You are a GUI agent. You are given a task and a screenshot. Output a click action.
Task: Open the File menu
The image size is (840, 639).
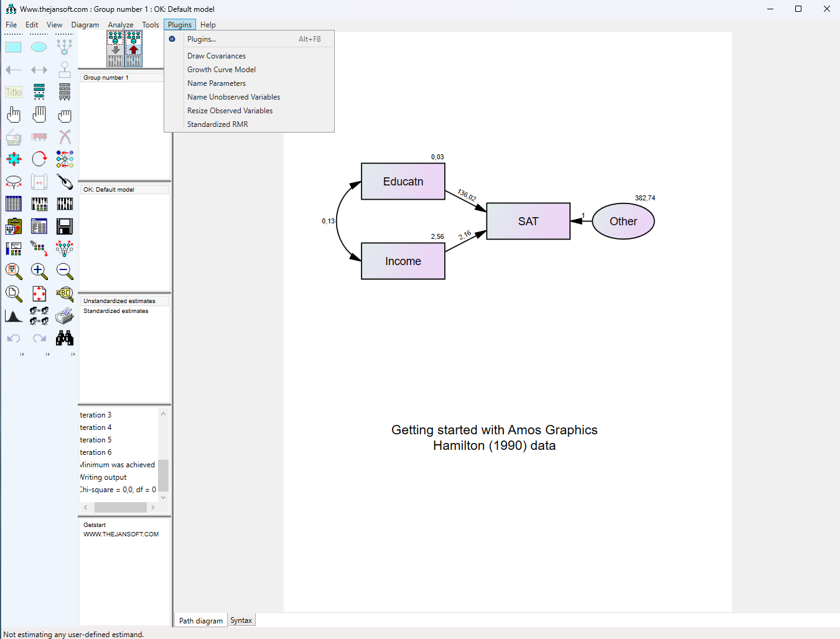11,25
